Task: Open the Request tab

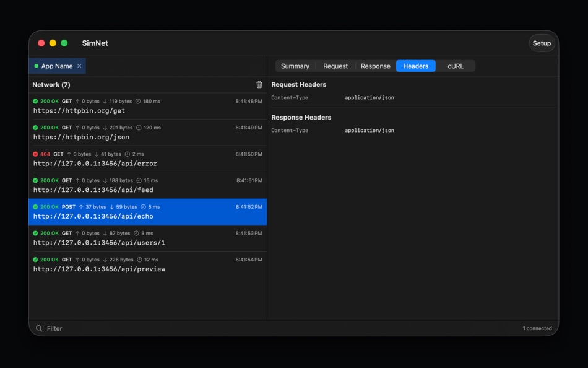Action: pos(335,66)
